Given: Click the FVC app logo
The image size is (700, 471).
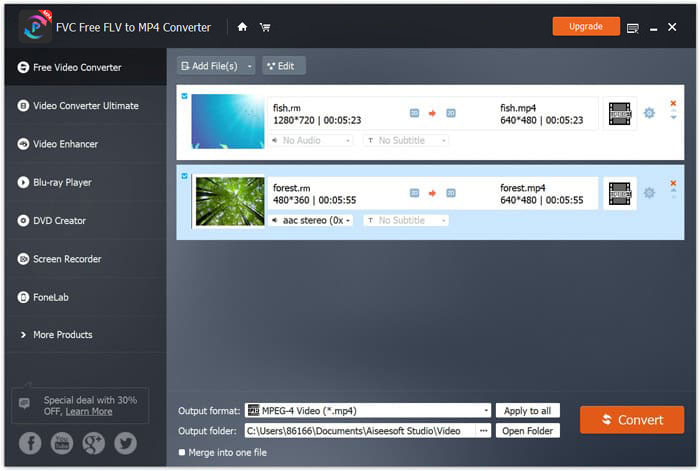Looking at the screenshot, I should tap(35, 26).
